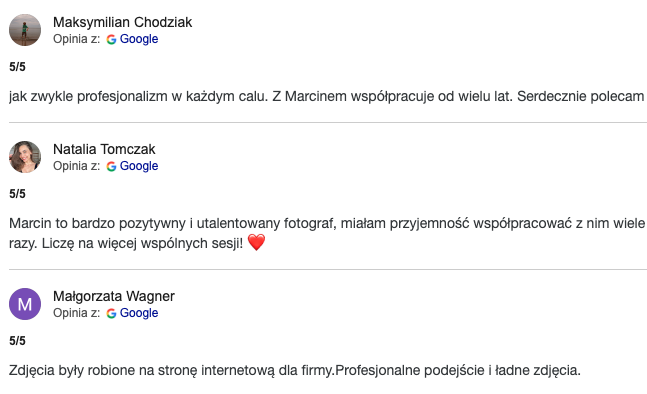The image size is (647, 394).
Task: Open Natalia Tomczak's profile photo
Action: tap(25, 157)
